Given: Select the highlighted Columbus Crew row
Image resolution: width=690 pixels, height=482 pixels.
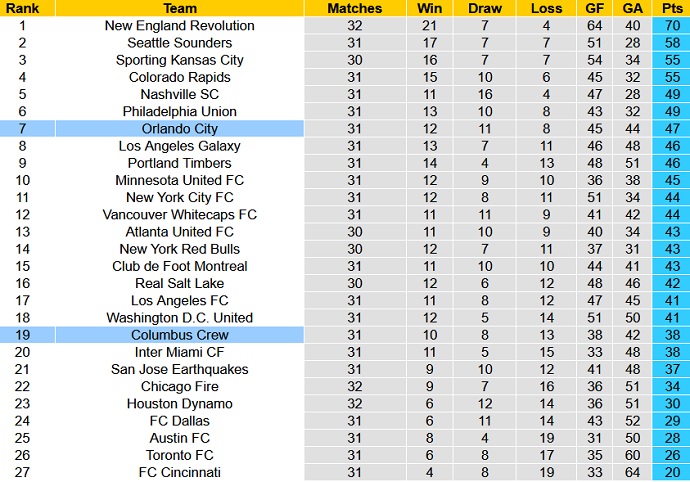Looking at the screenshot, I should coord(179,335).
